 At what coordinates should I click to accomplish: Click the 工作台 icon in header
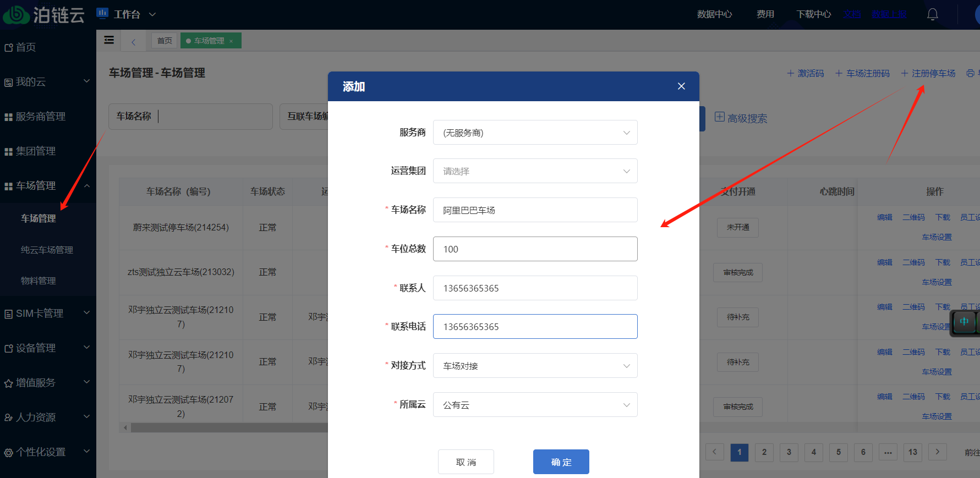coord(102,13)
